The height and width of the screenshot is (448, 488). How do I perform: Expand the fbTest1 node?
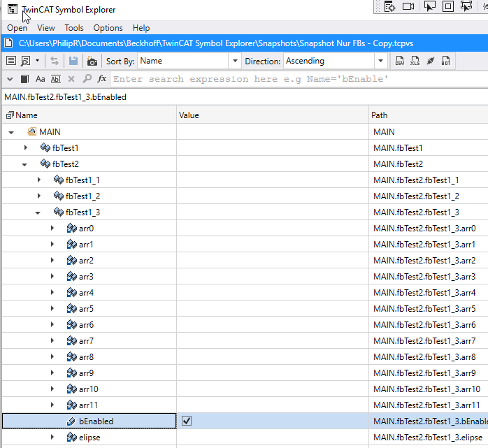click(x=26, y=147)
